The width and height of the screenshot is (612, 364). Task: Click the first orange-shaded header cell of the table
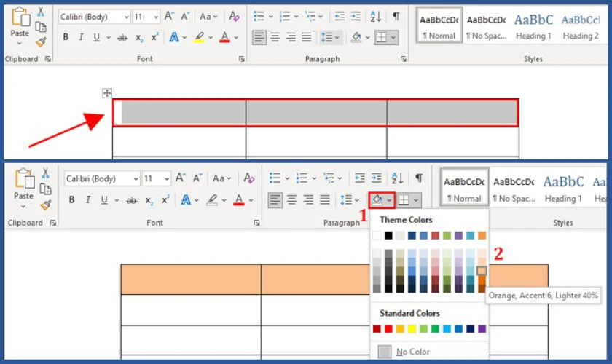(191, 280)
